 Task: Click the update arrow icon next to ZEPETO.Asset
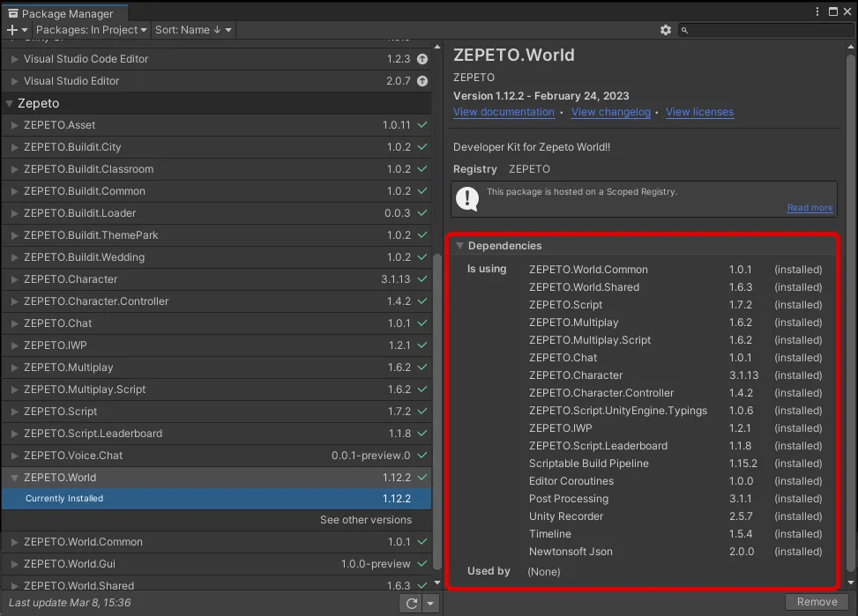point(421,125)
